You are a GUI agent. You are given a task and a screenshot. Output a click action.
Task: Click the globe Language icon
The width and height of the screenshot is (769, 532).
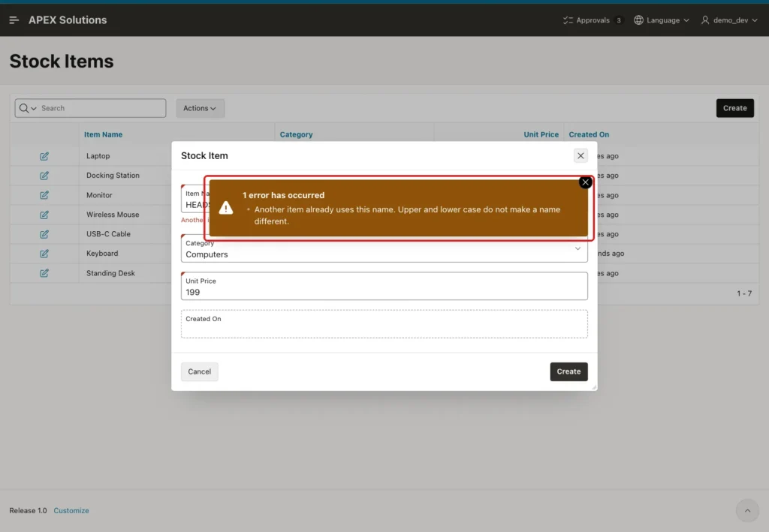click(638, 20)
